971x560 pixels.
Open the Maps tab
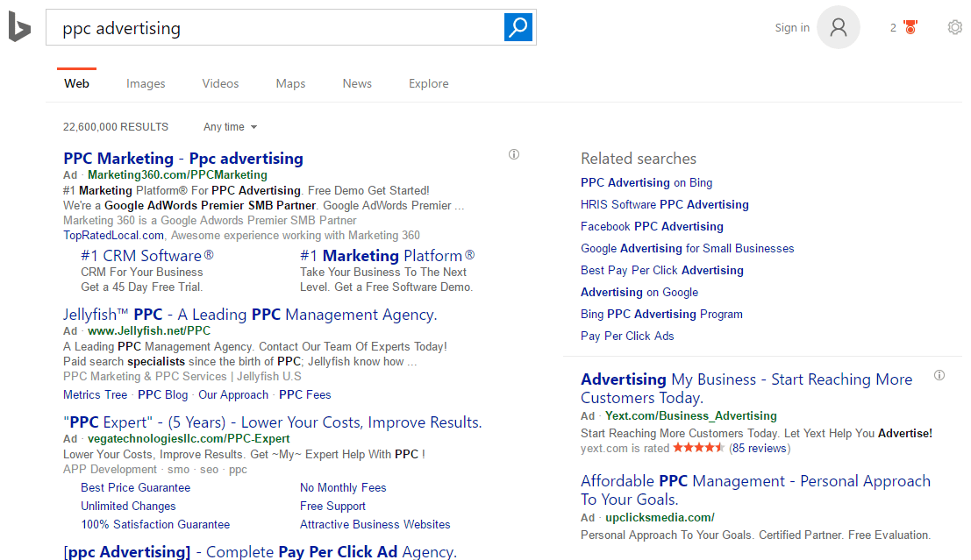[290, 83]
